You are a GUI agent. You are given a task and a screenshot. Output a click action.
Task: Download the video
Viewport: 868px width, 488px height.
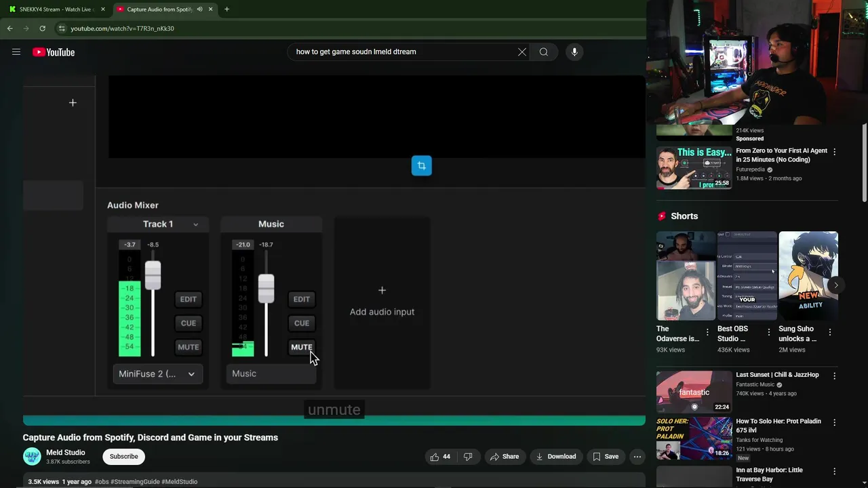point(556,457)
